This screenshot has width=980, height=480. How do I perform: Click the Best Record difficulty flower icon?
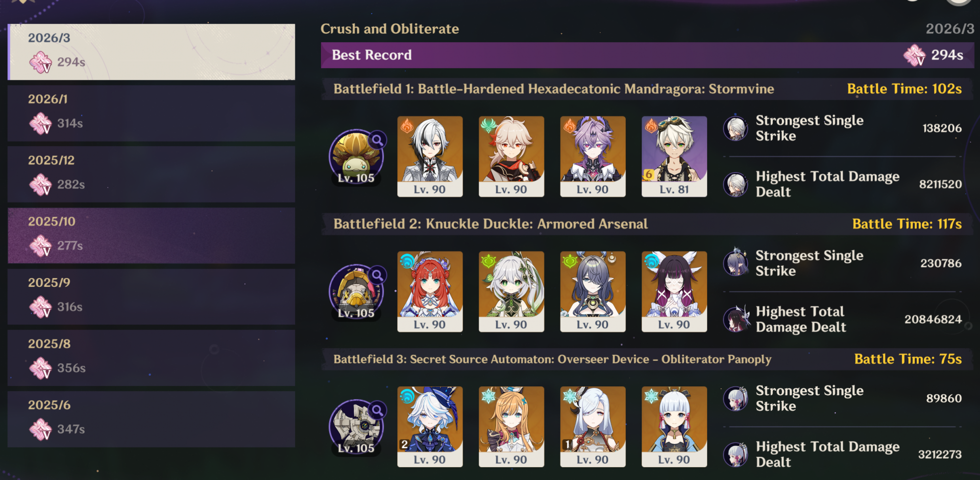(x=914, y=55)
